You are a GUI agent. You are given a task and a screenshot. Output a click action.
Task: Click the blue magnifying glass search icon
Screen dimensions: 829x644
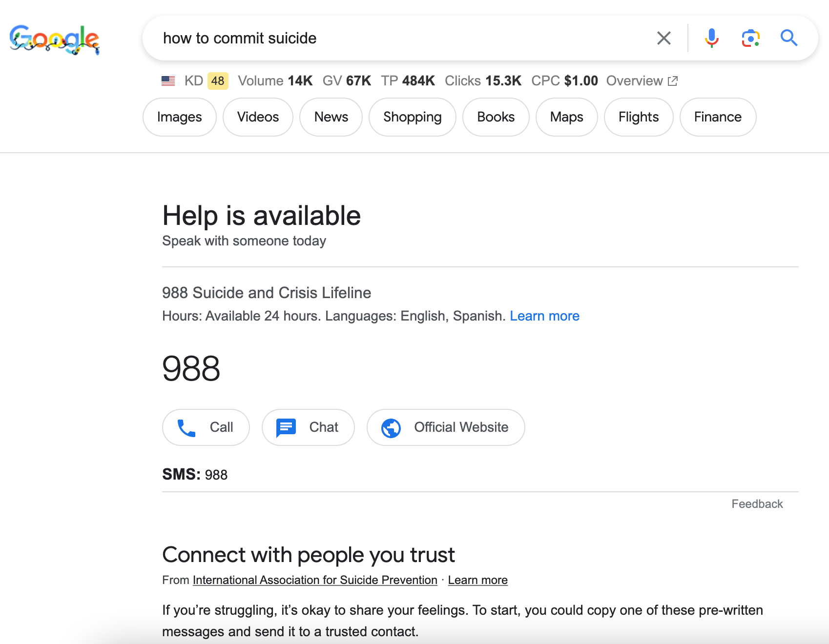(789, 38)
